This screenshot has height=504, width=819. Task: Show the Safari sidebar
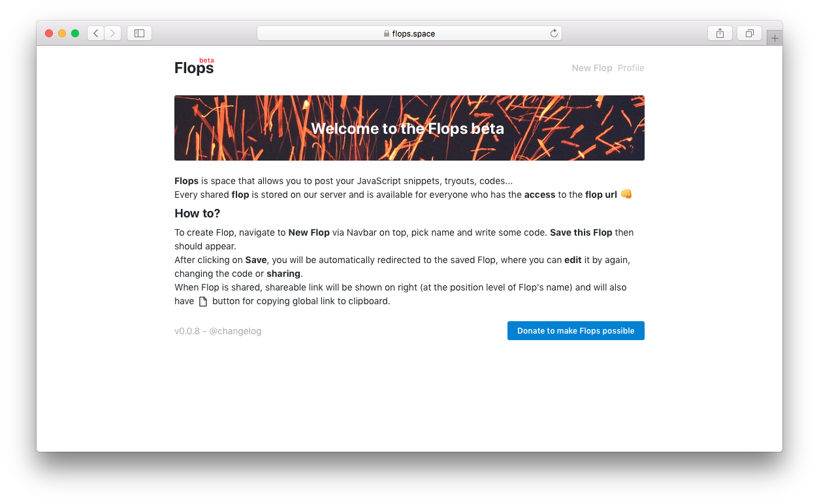[x=139, y=33]
